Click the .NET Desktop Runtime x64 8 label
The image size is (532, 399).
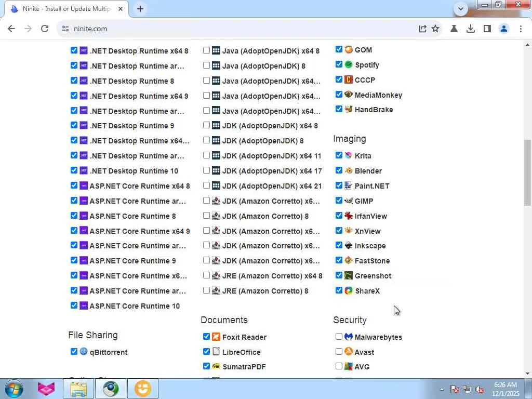[139, 51]
